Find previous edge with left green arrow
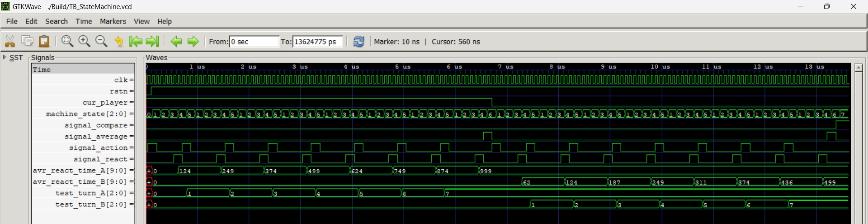Image resolution: width=868 pixels, height=224 pixels. (x=176, y=41)
